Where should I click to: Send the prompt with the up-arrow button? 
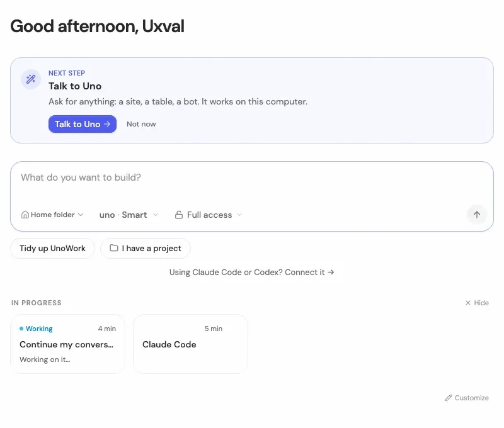coord(477,215)
